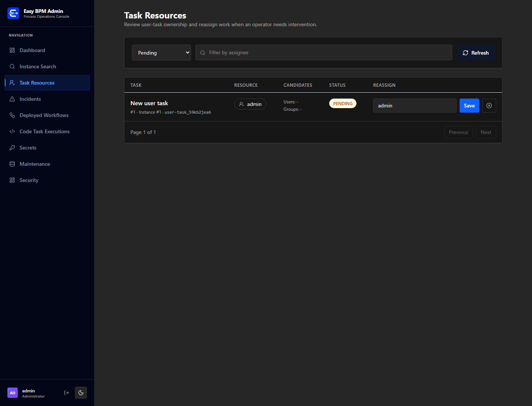Viewport: 532px width, 406px height.
Task: Go to the Next page
Action: click(486, 132)
